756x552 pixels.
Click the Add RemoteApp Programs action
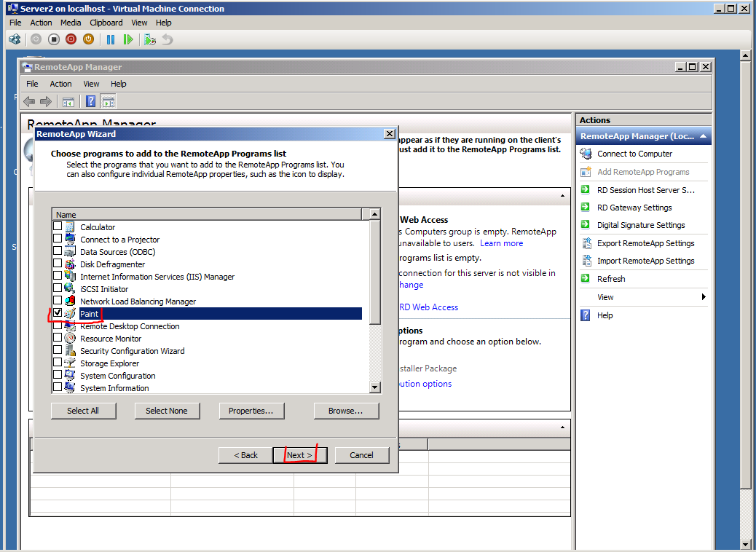(643, 172)
